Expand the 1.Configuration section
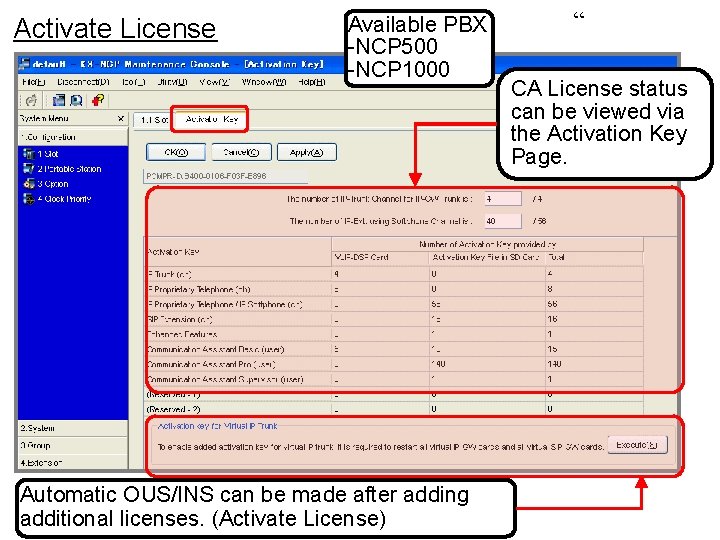Image resolution: width=720 pixels, height=540 pixels. pos(73,137)
